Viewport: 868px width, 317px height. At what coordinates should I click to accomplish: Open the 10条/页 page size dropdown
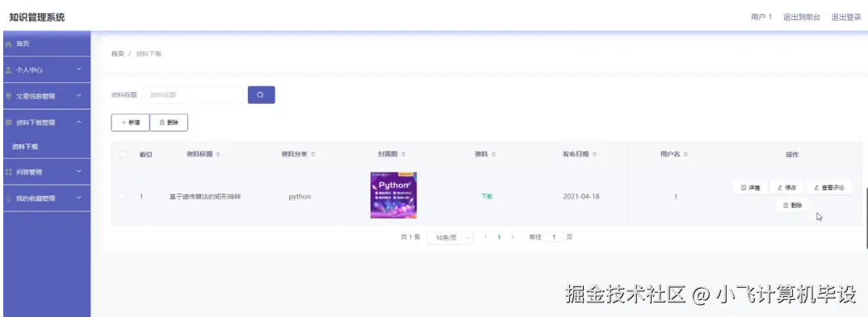click(450, 237)
